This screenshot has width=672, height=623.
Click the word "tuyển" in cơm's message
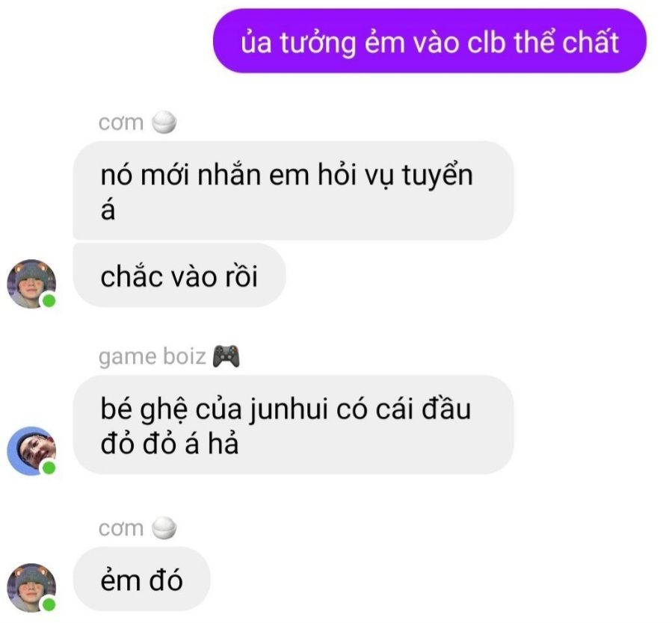pyautogui.click(x=437, y=176)
